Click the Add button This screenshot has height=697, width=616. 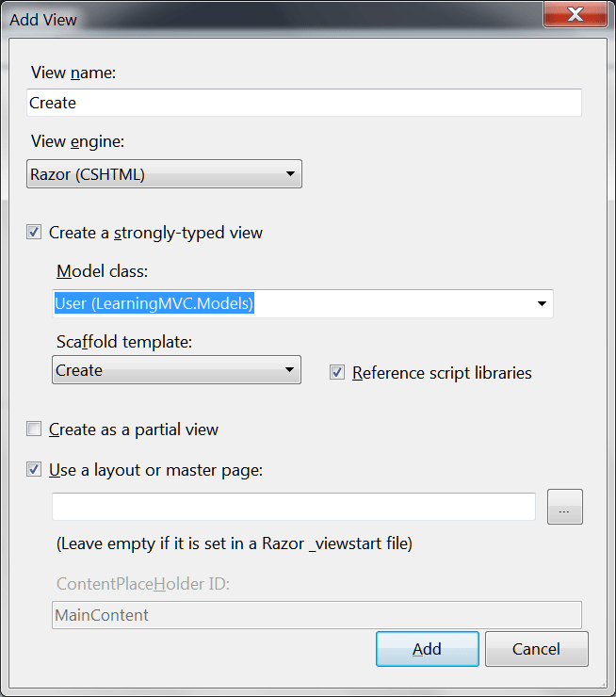[x=427, y=649]
